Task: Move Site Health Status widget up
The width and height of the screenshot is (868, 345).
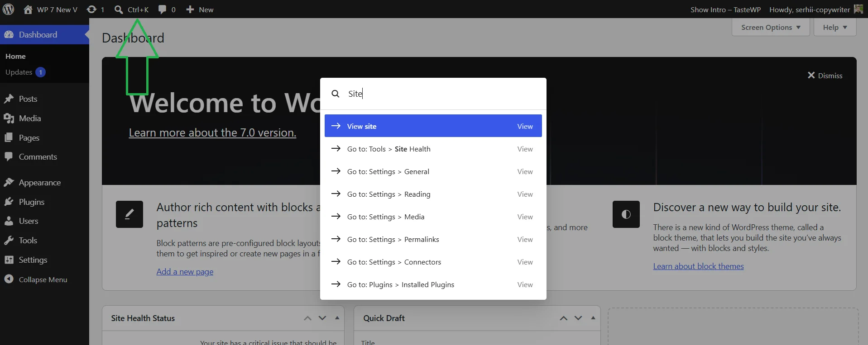Action: (307, 318)
